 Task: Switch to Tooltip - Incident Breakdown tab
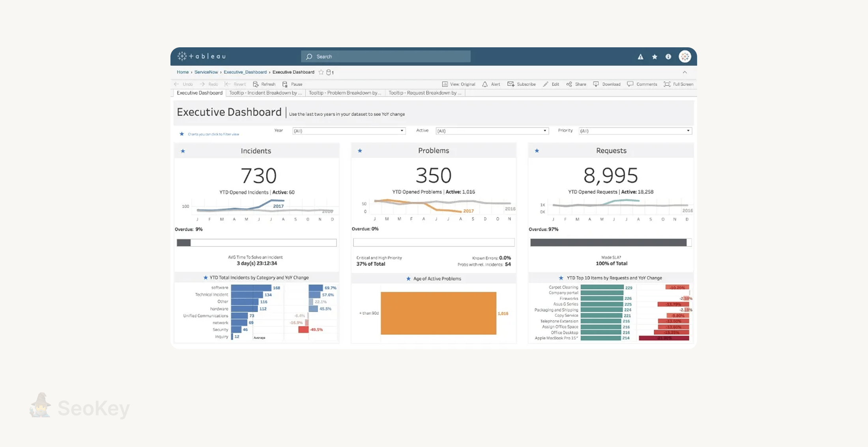coord(266,93)
